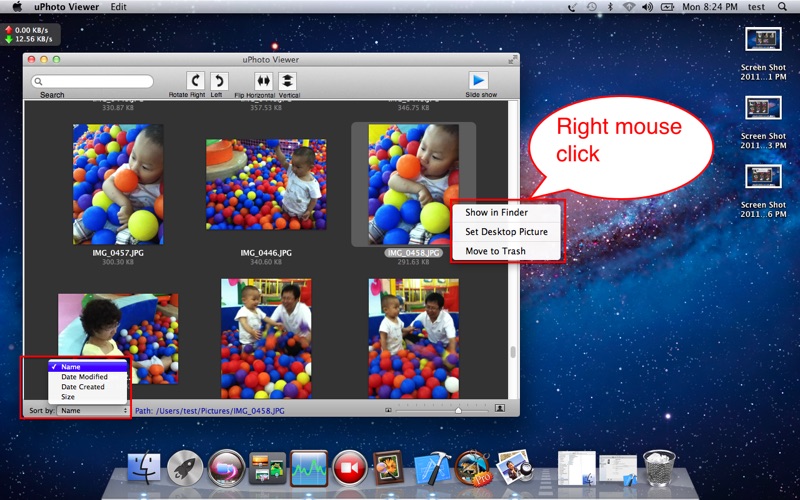The height and width of the screenshot is (500, 800).
Task: Choose Move to Trash
Action: coord(506,251)
